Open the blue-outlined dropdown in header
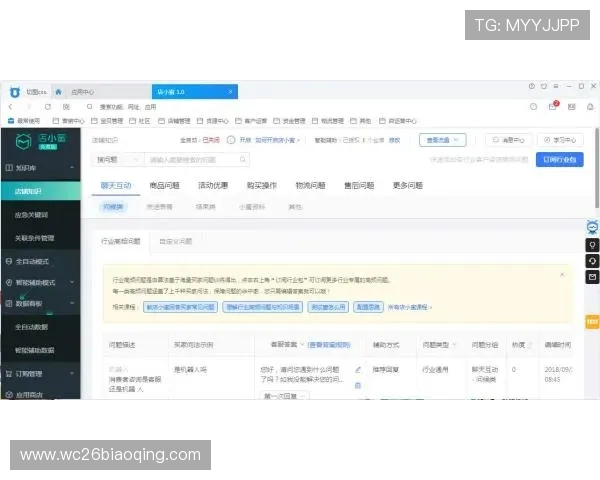 (x=442, y=140)
